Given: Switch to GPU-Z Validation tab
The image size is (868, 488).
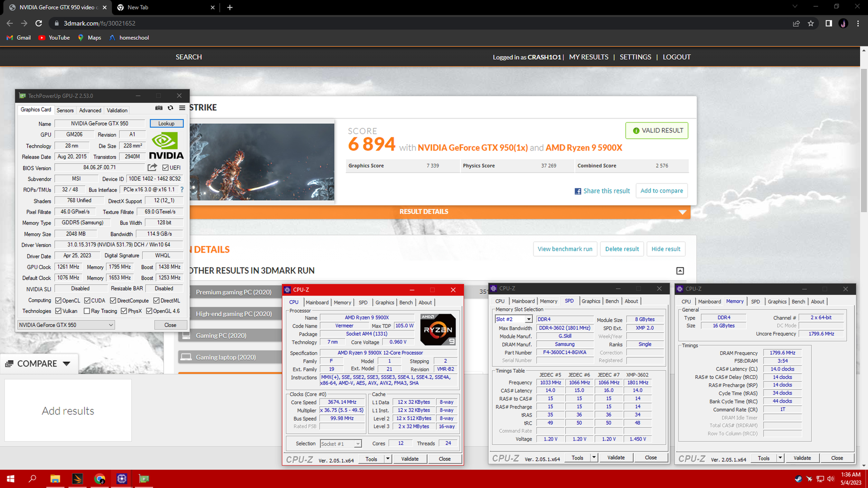Looking at the screenshot, I should pyautogui.click(x=117, y=110).
